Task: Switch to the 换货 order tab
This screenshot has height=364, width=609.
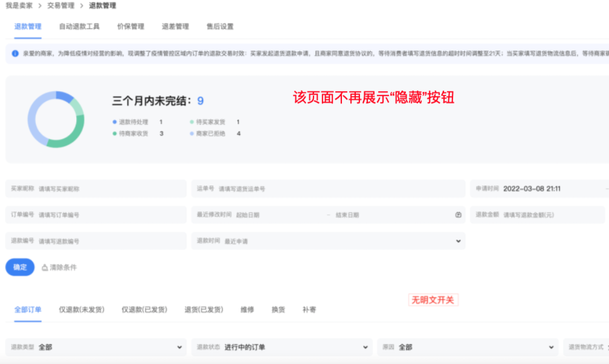Action: coord(278,310)
